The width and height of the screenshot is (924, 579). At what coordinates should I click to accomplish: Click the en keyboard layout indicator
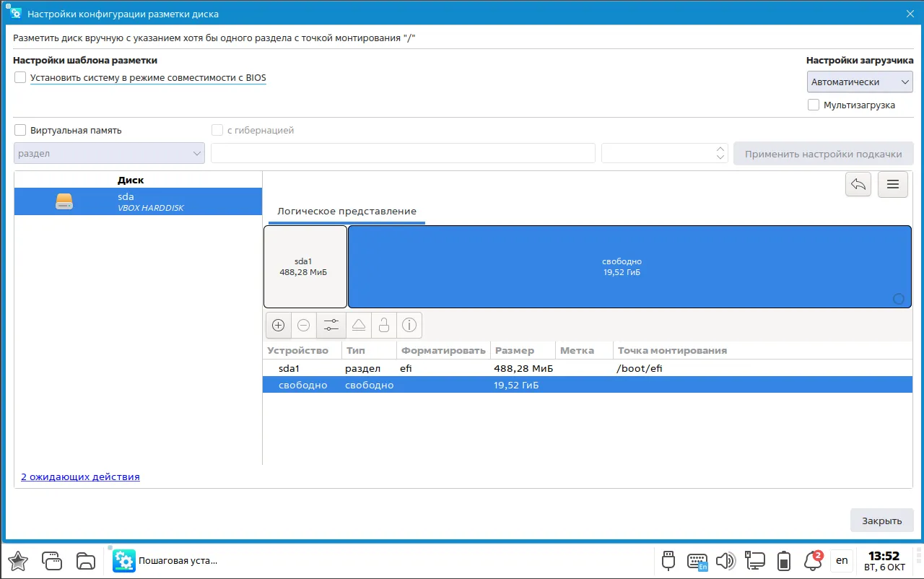click(x=842, y=560)
